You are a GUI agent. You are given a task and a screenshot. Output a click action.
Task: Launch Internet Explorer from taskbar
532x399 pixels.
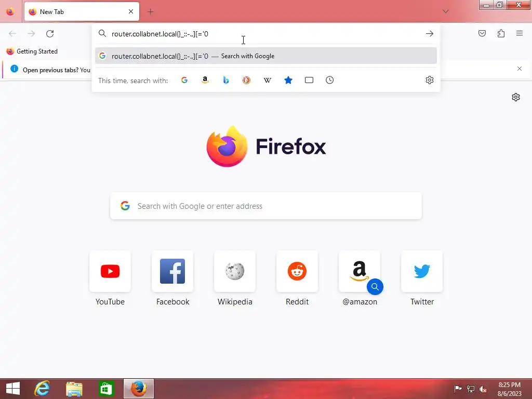tap(42, 389)
